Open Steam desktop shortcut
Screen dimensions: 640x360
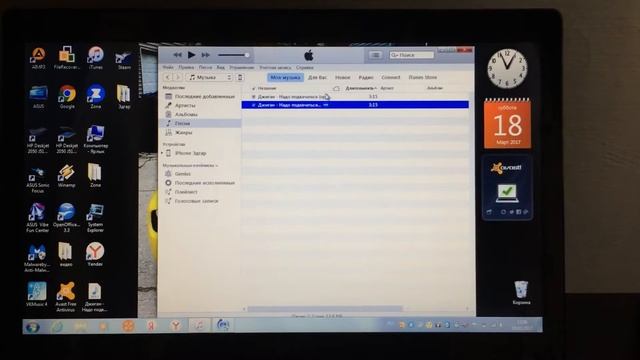[x=124, y=60]
